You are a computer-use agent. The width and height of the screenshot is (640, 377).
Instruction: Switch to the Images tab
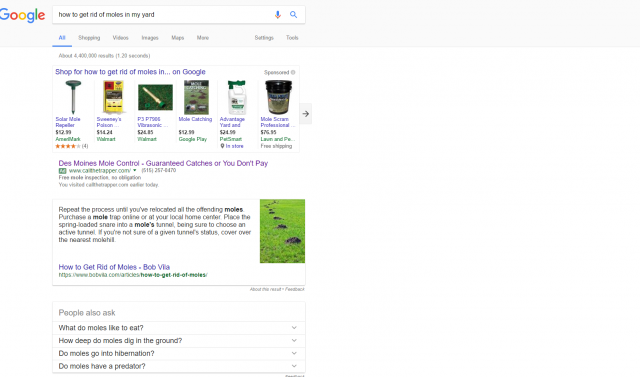coord(150,38)
